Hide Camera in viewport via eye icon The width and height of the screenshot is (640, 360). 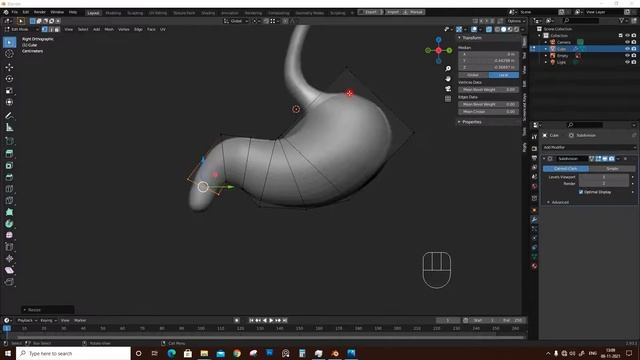coord(627,42)
